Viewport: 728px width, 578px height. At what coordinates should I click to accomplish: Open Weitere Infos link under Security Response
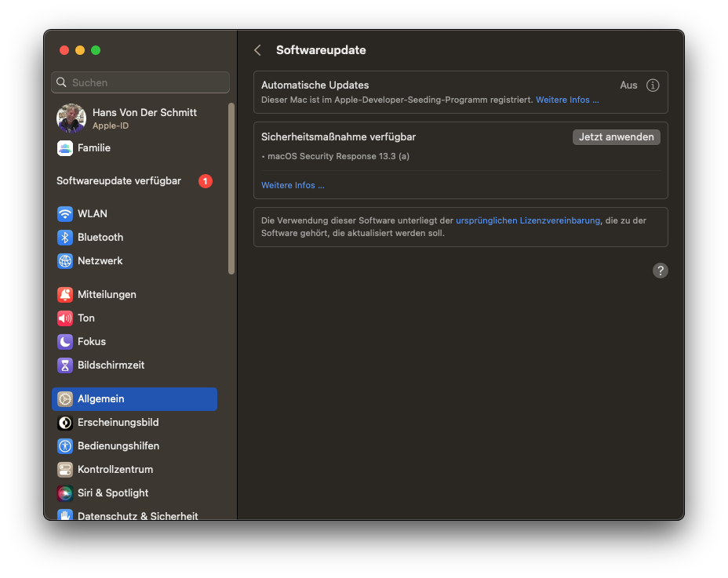(x=292, y=186)
